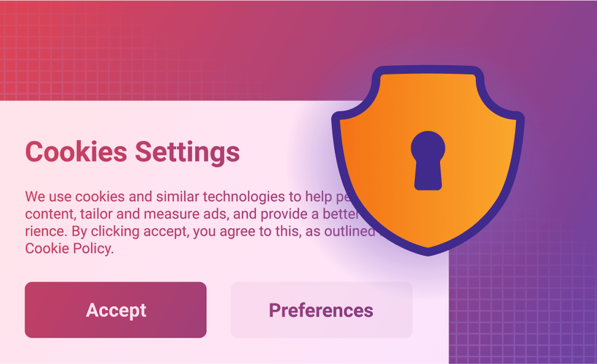Click the Cookies Settings heading
Image resolution: width=597 pixels, height=364 pixels.
click(132, 152)
